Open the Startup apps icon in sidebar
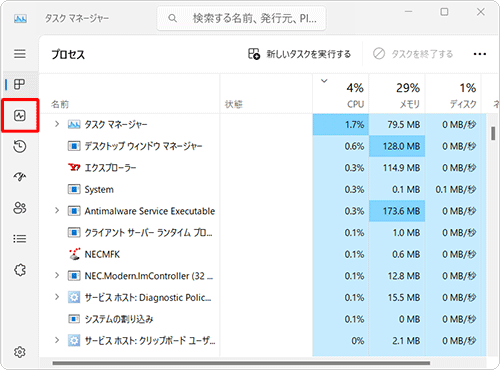Image resolution: width=500 pixels, height=370 pixels. coord(20,177)
